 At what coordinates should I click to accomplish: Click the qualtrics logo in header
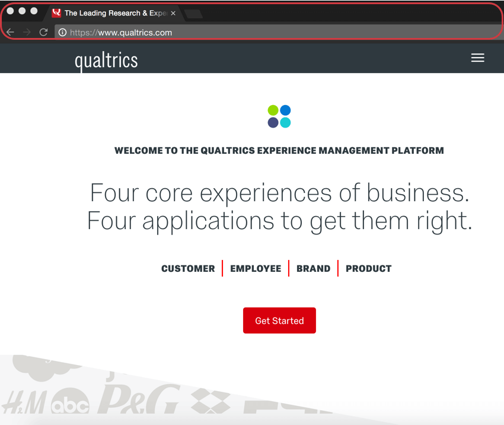[106, 61]
